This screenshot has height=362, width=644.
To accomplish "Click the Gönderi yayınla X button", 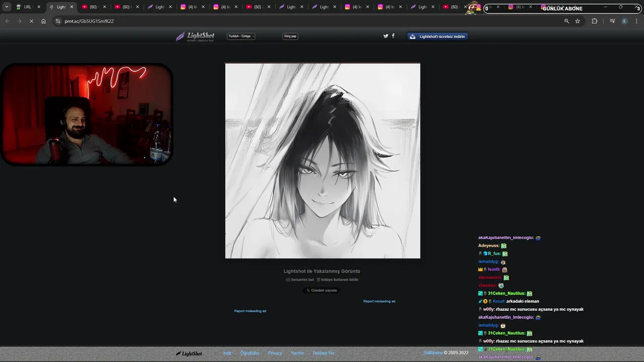I will coord(321,290).
